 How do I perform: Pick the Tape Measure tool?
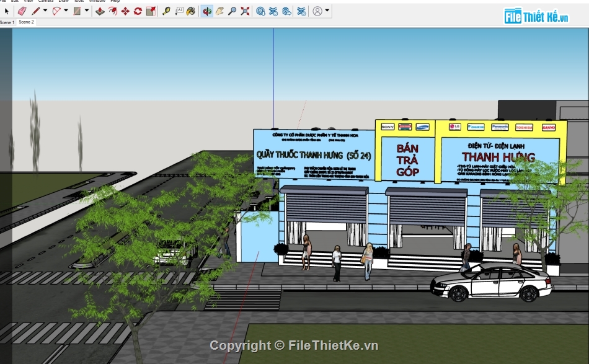point(166,11)
